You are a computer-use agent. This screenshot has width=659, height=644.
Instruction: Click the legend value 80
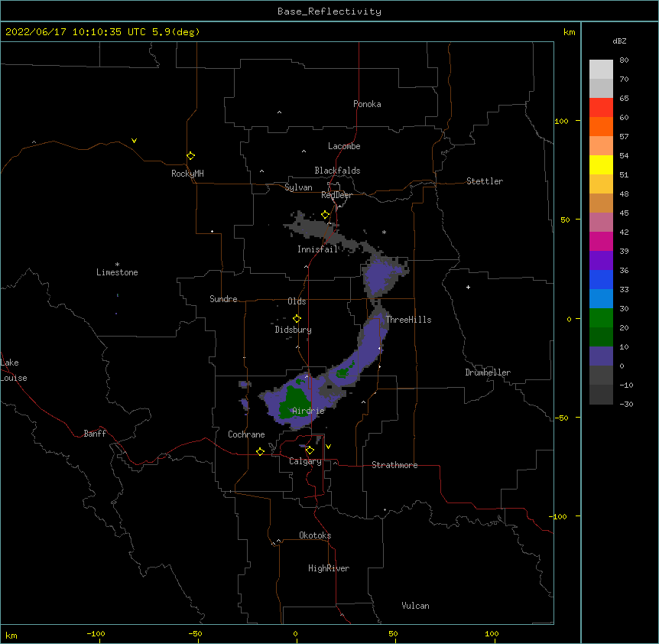[624, 60]
